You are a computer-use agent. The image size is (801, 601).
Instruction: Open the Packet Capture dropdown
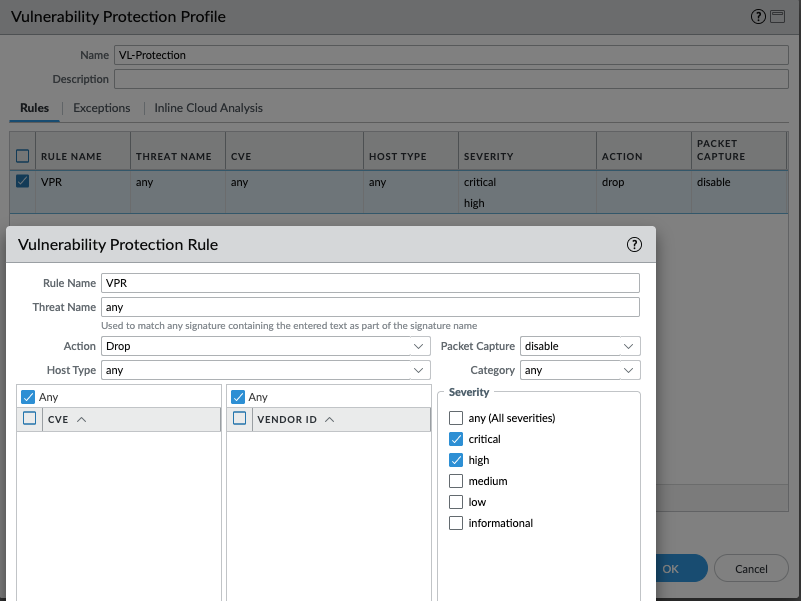[x=580, y=346]
